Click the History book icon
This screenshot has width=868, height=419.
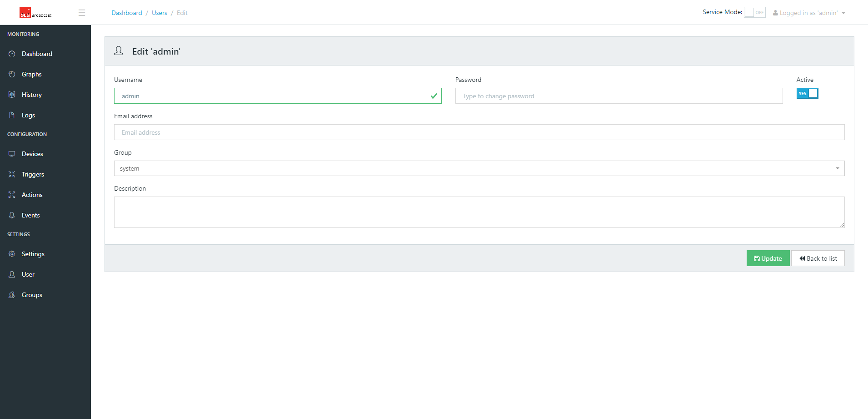click(12, 95)
